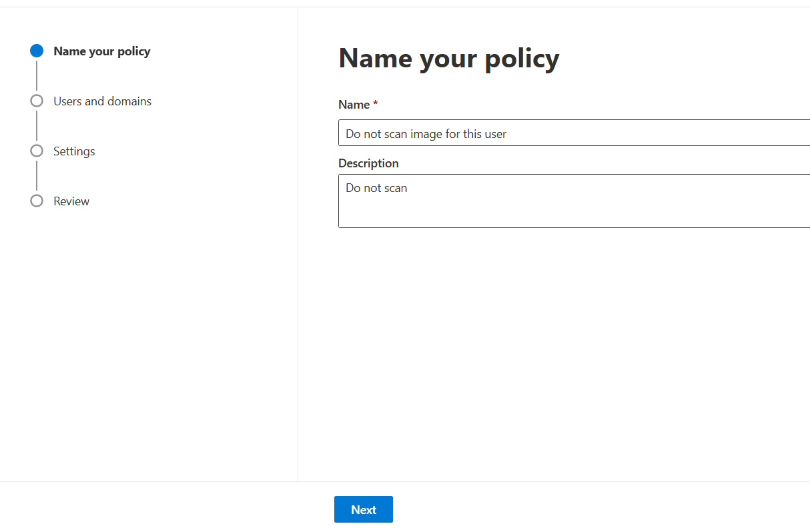This screenshot has width=810, height=532.
Task: Click the Name field label
Action: pos(354,105)
